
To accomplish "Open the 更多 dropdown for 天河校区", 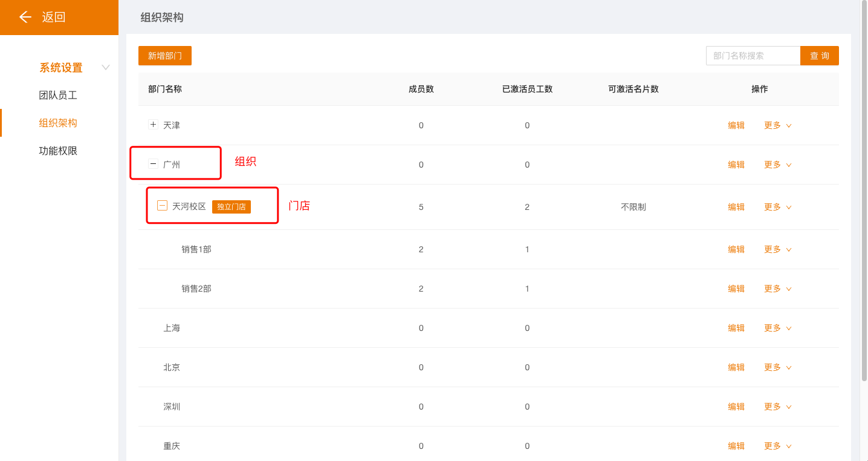I will click(777, 207).
